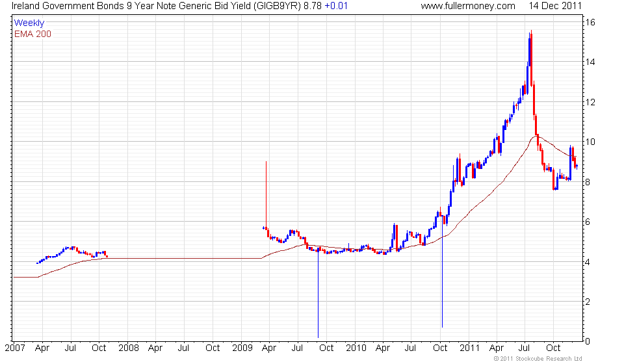Click the 'Apr' axis label between 2008 and 2009
Viewport: 637px width, 364px height.
click(x=155, y=348)
